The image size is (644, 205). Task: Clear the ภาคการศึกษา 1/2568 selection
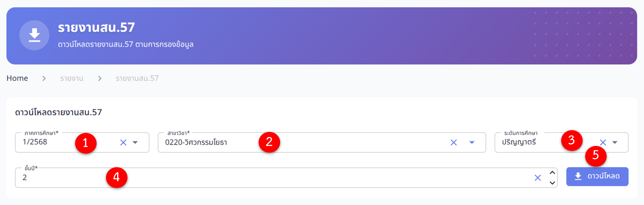(x=123, y=142)
